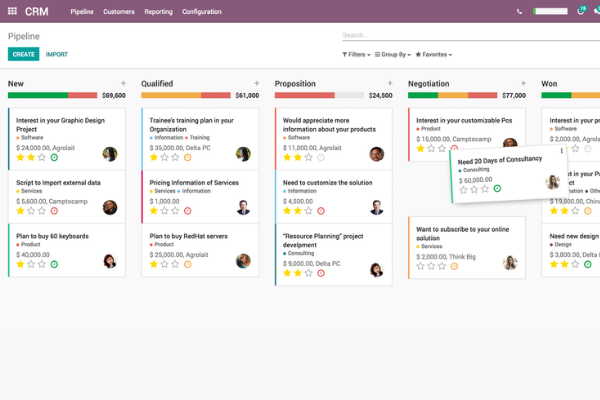The width and height of the screenshot is (600, 400).
Task: Click the Pipeline breadcrumb title
Action: tap(24, 36)
